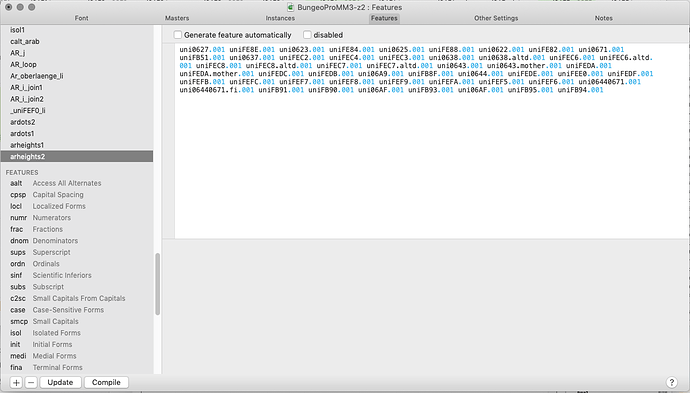Open the help question mark button

click(671, 382)
